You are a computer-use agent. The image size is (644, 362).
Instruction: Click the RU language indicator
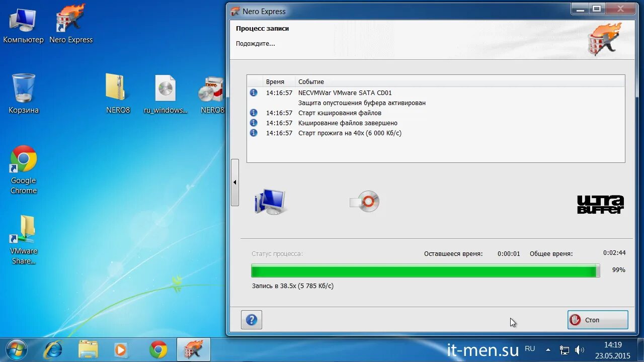(x=530, y=348)
